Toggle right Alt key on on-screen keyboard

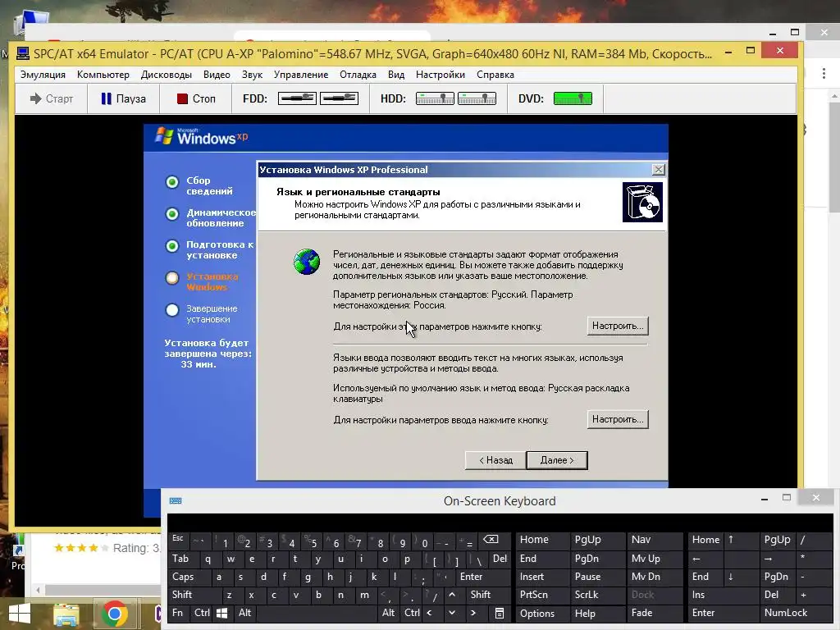pos(389,613)
